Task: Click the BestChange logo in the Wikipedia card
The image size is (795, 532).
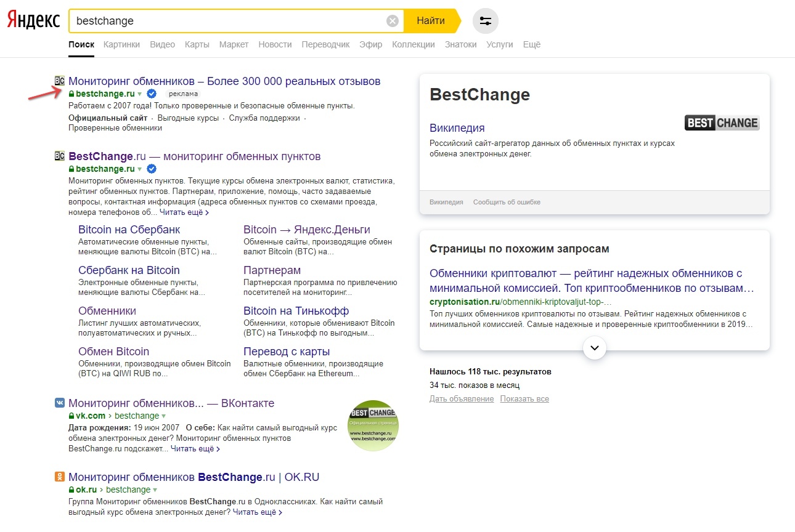Action: pyautogui.click(x=722, y=123)
